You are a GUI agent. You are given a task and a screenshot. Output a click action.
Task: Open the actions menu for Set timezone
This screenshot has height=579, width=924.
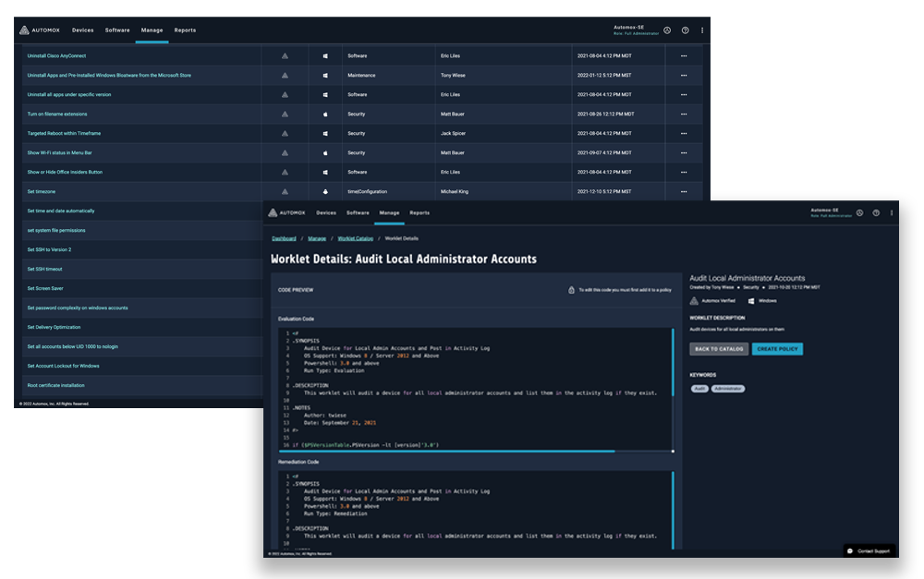tap(684, 191)
